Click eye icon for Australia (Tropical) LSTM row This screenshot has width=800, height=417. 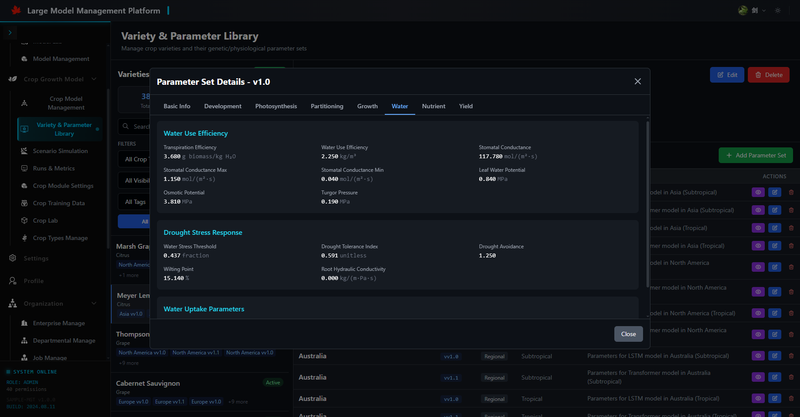pyautogui.click(x=758, y=399)
